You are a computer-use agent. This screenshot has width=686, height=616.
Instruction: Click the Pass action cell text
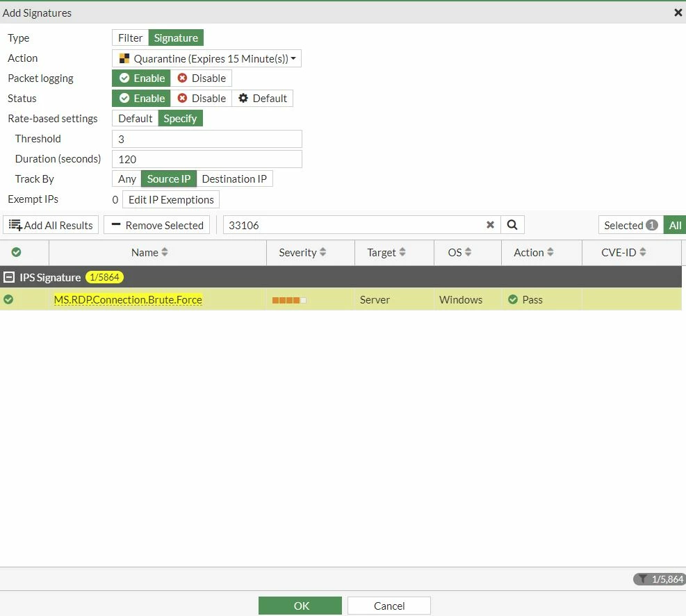[x=532, y=299]
